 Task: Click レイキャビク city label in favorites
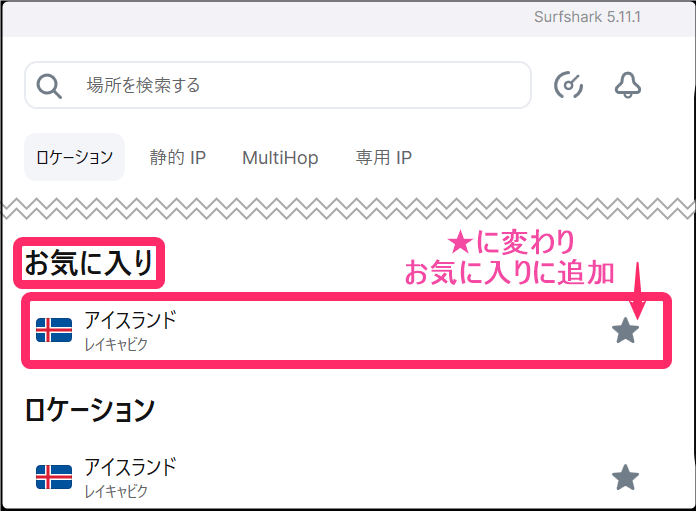click(116, 344)
